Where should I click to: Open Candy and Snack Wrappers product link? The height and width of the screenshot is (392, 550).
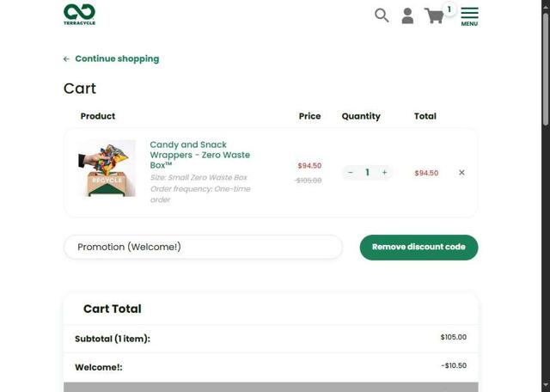coord(199,155)
